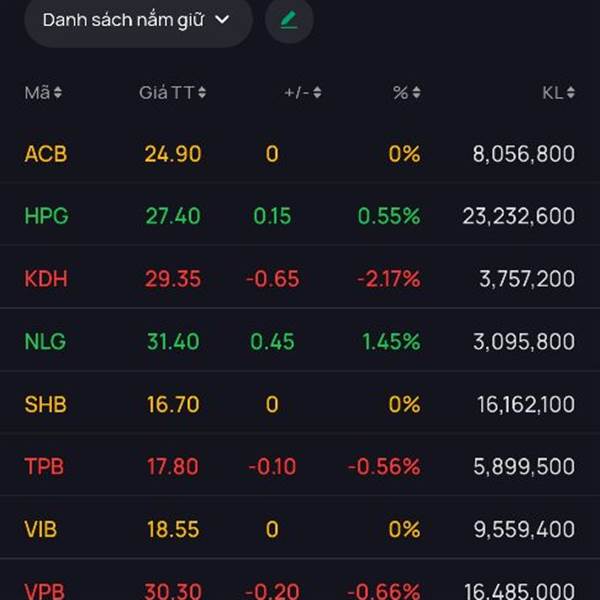Sort by the Mã column header

click(43, 93)
